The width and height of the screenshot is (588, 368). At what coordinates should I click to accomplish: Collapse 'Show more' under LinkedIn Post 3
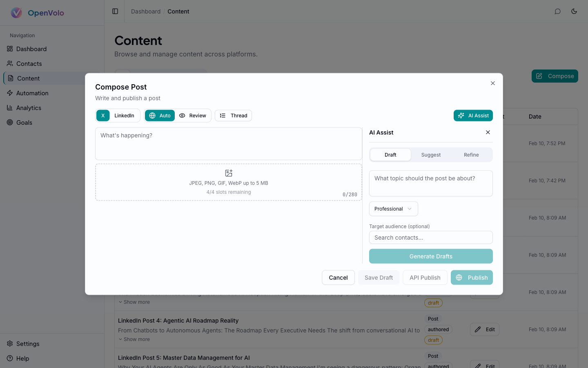tap(134, 302)
